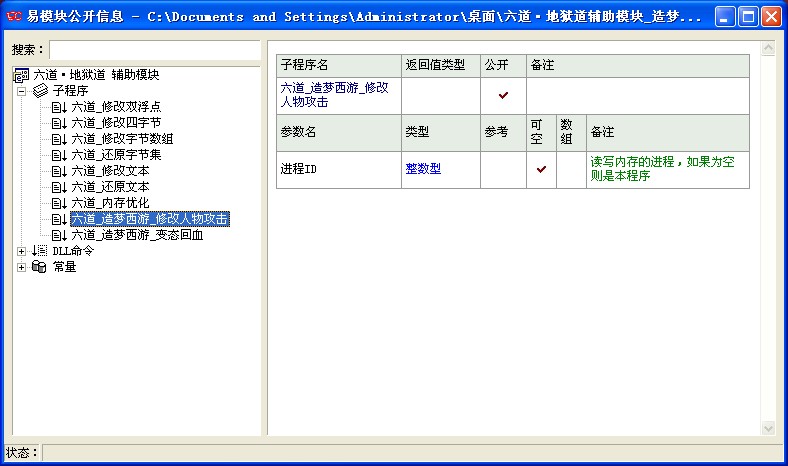Select the 六道·地狱道 辅助模块 root node
Image resolution: width=788 pixels, height=466 pixels.
click(96, 75)
